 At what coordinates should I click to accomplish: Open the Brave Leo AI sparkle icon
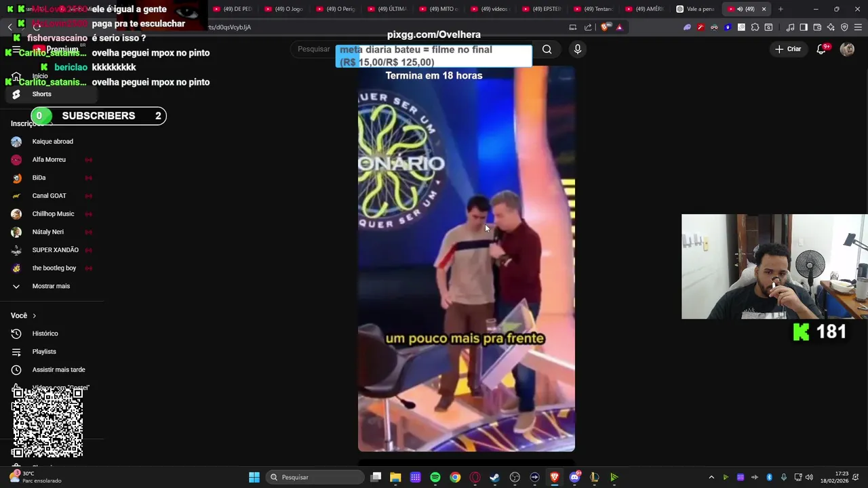831,27
